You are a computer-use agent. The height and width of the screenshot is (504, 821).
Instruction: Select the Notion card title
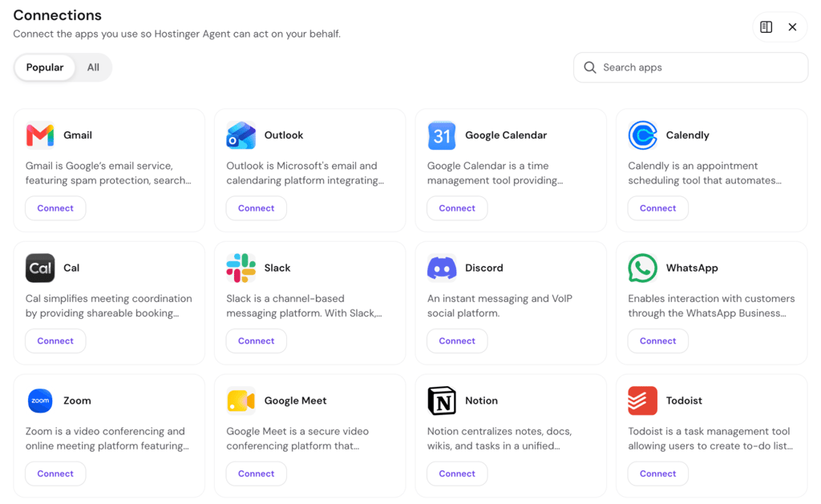tap(481, 401)
